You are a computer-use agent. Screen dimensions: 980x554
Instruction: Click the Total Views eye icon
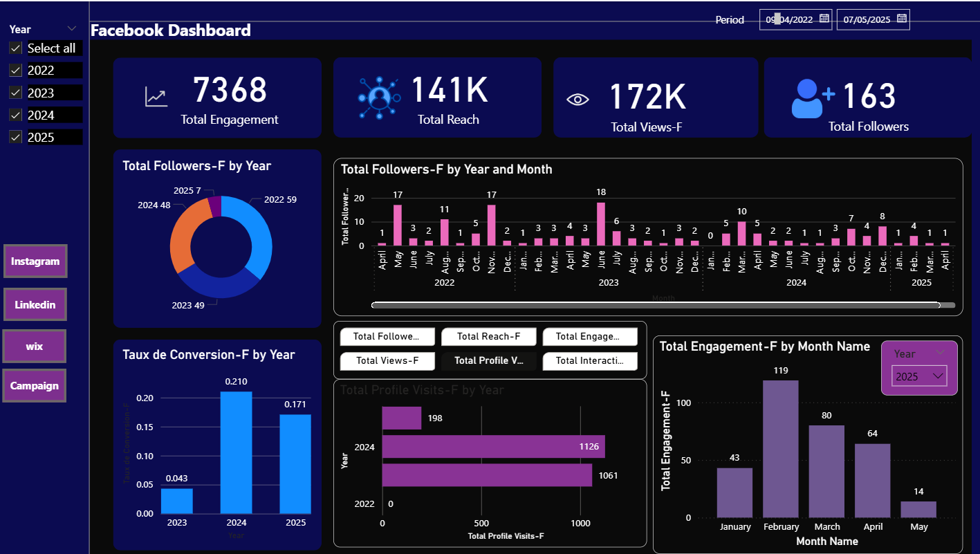coord(577,100)
